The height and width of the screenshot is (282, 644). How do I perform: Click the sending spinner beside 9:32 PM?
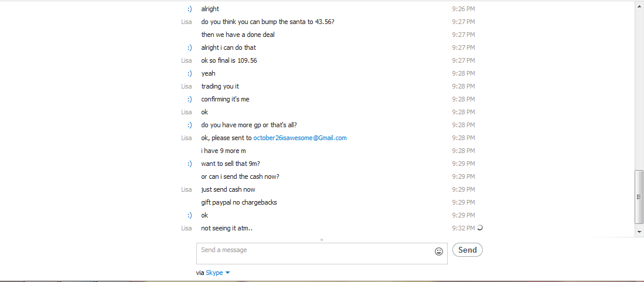pos(480,227)
